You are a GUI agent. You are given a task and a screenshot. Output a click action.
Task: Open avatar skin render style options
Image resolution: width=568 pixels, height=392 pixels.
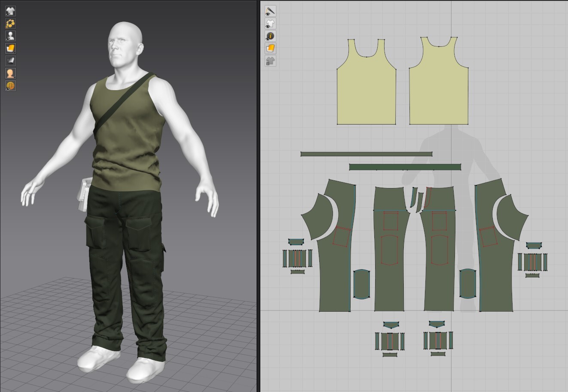click(10, 73)
